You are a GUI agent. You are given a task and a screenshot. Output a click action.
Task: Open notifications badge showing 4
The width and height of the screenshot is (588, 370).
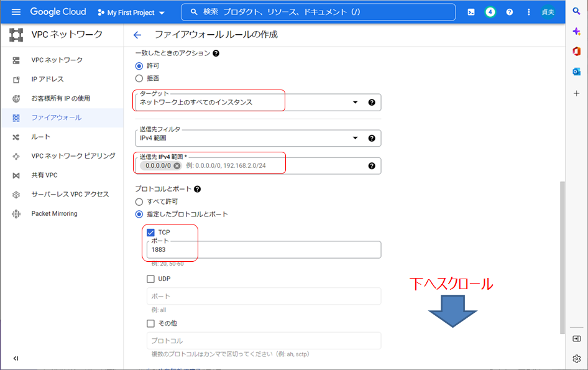[x=490, y=12]
